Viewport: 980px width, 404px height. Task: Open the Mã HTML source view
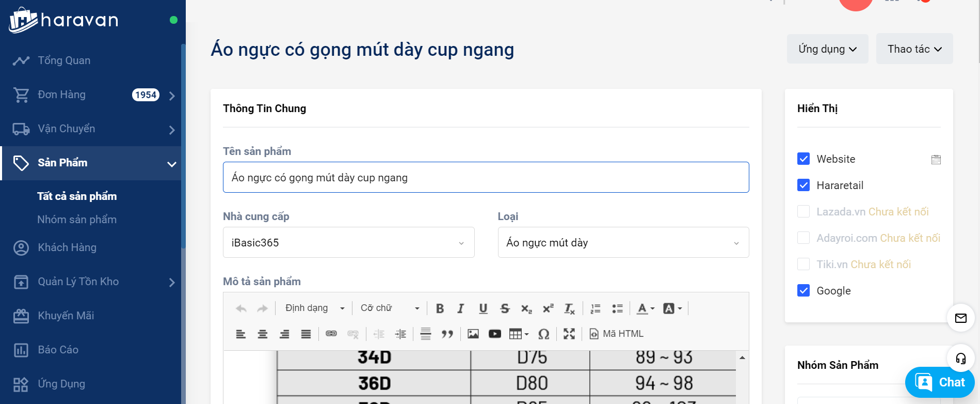[617, 334]
